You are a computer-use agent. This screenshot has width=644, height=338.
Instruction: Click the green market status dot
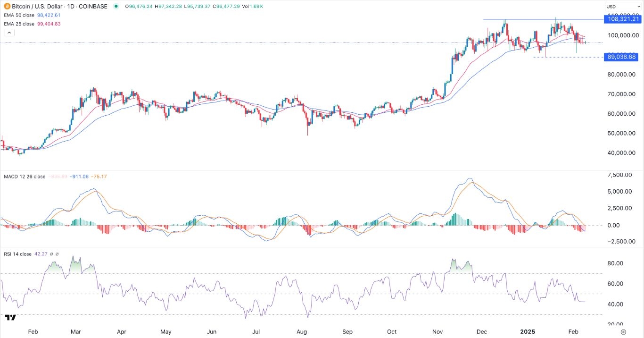pos(116,6)
